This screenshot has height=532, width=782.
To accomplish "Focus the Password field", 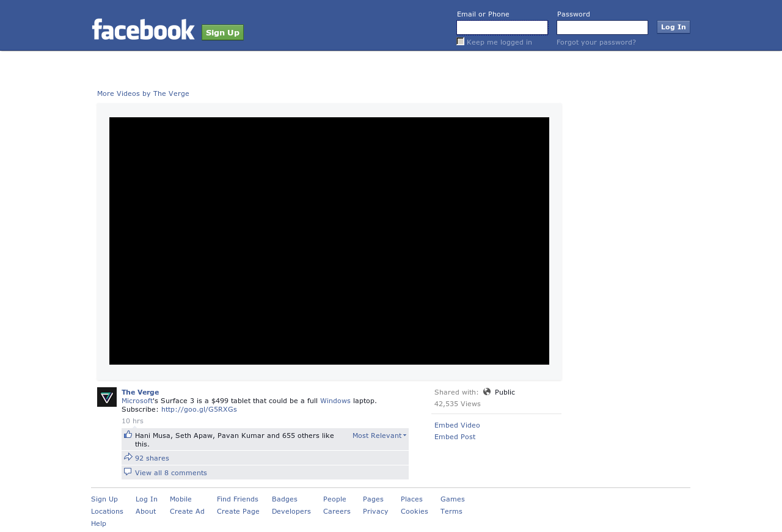I will (x=602, y=27).
